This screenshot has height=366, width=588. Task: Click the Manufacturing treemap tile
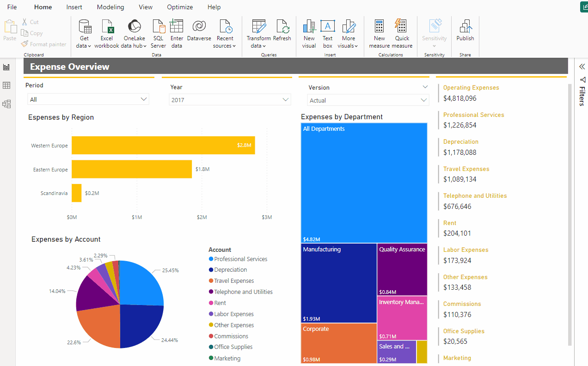(339, 283)
